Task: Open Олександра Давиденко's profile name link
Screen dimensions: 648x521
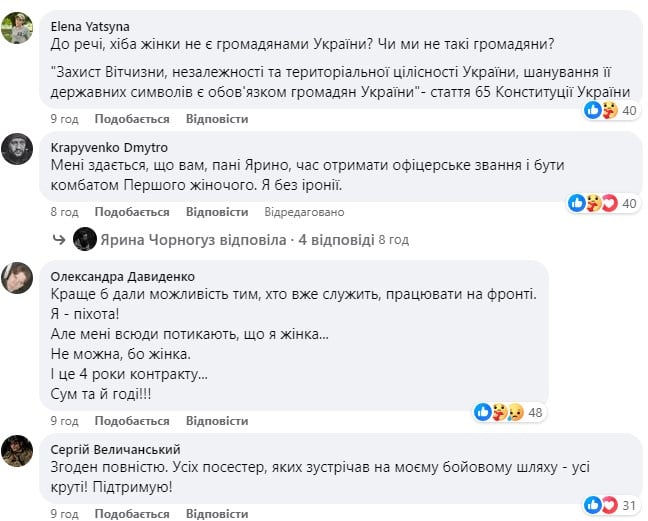Action: pyautogui.click(x=122, y=276)
